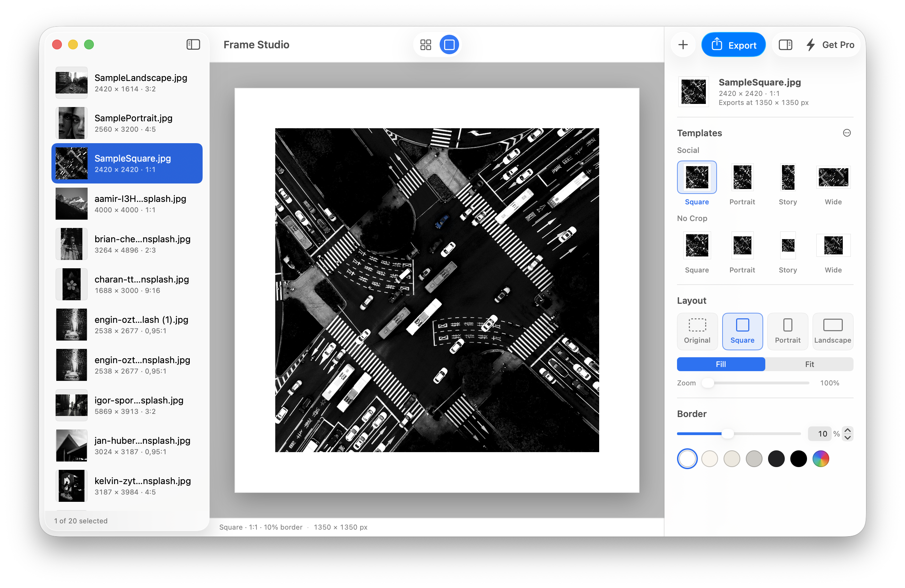This screenshot has width=905, height=588.
Task: Pick the gray border color swatch
Action: point(754,458)
